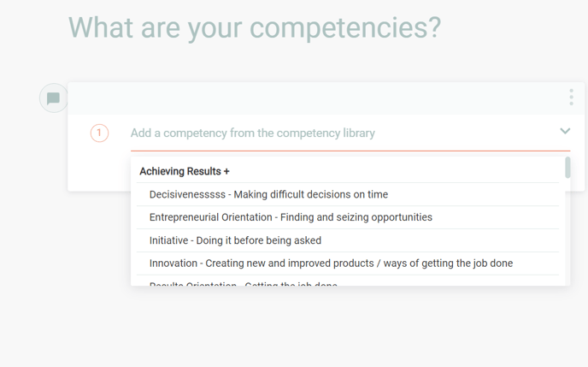Viewport: 588px width, 367px height.
Task: Open the comment bubble icon
Action: [x=53, y=98]
